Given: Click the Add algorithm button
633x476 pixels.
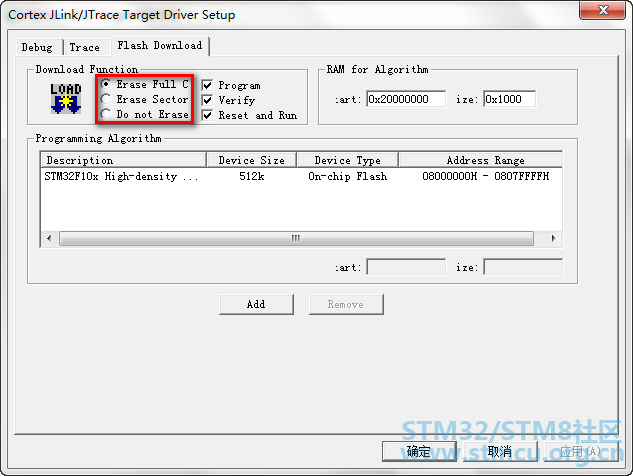Looking at the screenshot, I should pos(256,304).
